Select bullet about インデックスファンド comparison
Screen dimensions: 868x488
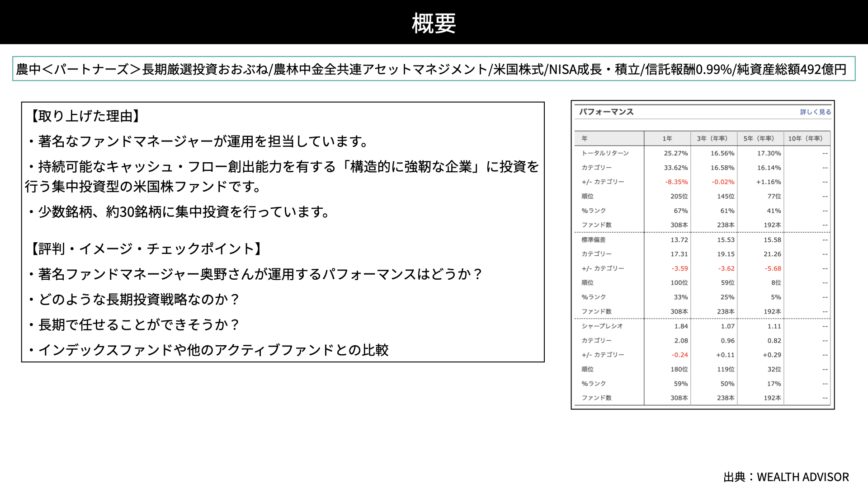click(x=208, y=350)
